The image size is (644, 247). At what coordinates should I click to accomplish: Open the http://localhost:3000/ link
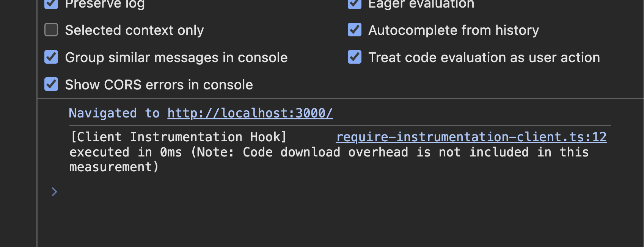click(x=250, y=113)
